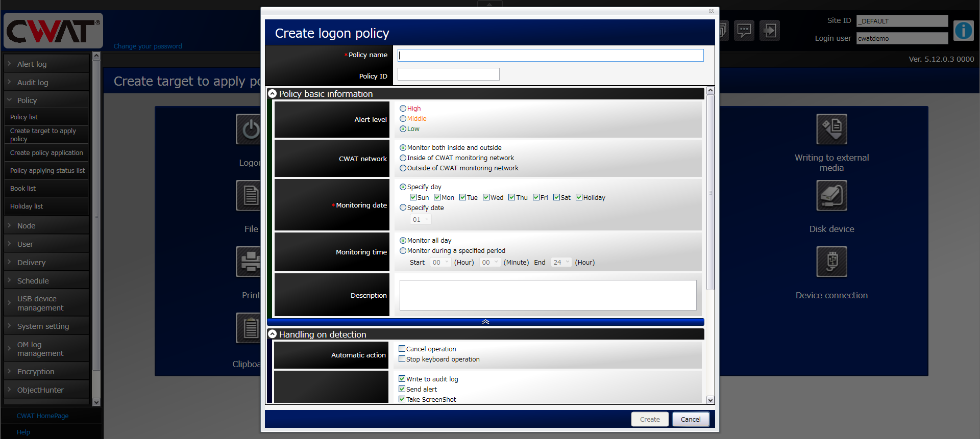Open Book list in sidebar
This screenshot has height=439, width=980.
click(x=46, y=189)
